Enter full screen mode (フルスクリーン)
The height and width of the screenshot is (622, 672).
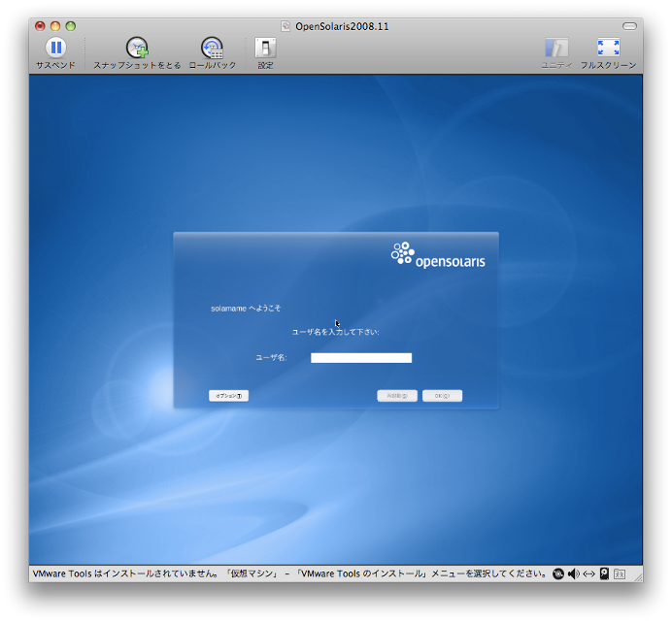click(608, 48)
